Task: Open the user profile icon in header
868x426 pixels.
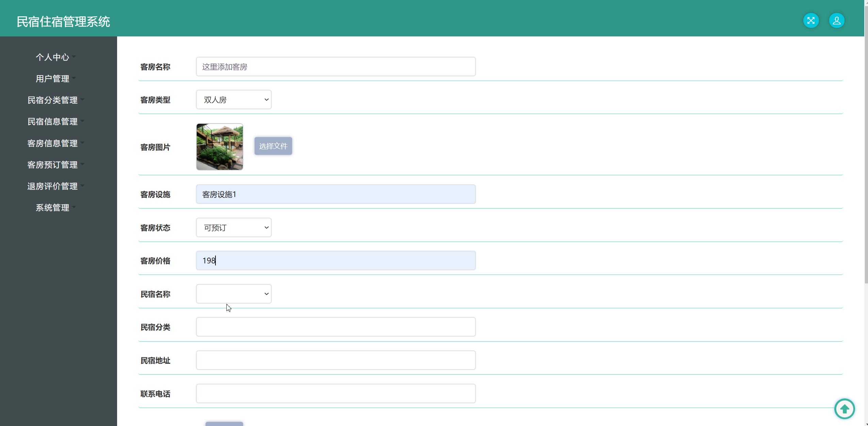Action: coord(836,21)
